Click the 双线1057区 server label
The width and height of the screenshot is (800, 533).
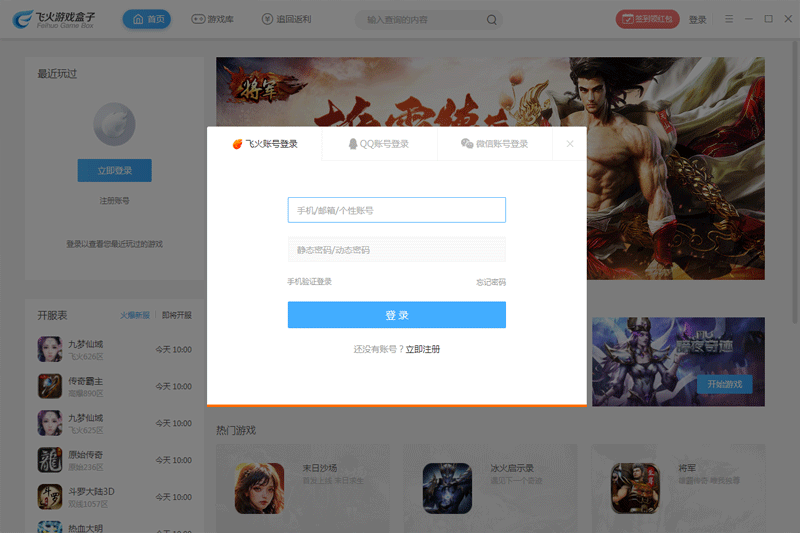[x=88, y=504]
